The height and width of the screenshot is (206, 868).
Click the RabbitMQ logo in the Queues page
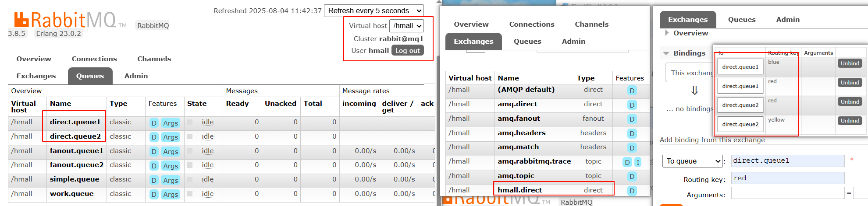(70, 20)
